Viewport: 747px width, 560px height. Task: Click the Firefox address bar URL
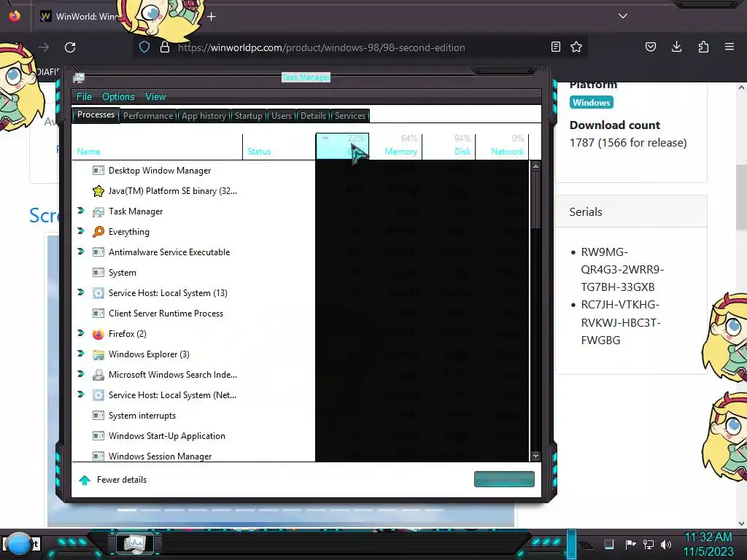tap(322, 47)
